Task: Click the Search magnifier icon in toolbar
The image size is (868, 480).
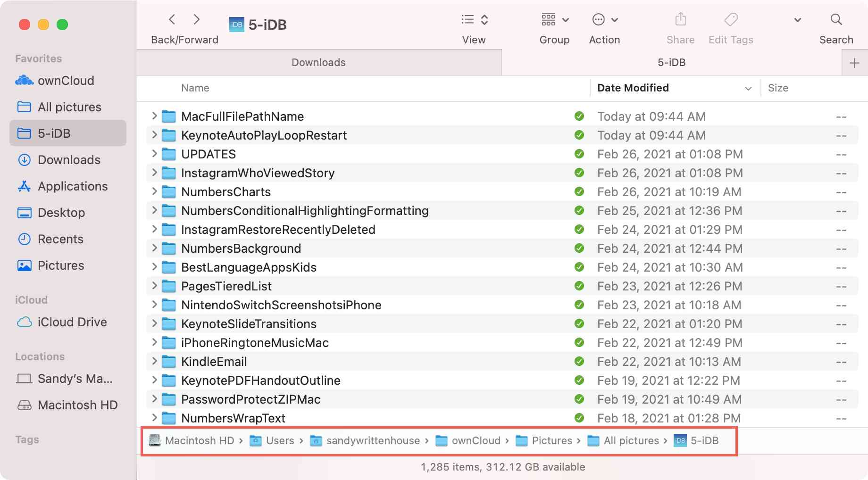Action: (835, 20)
